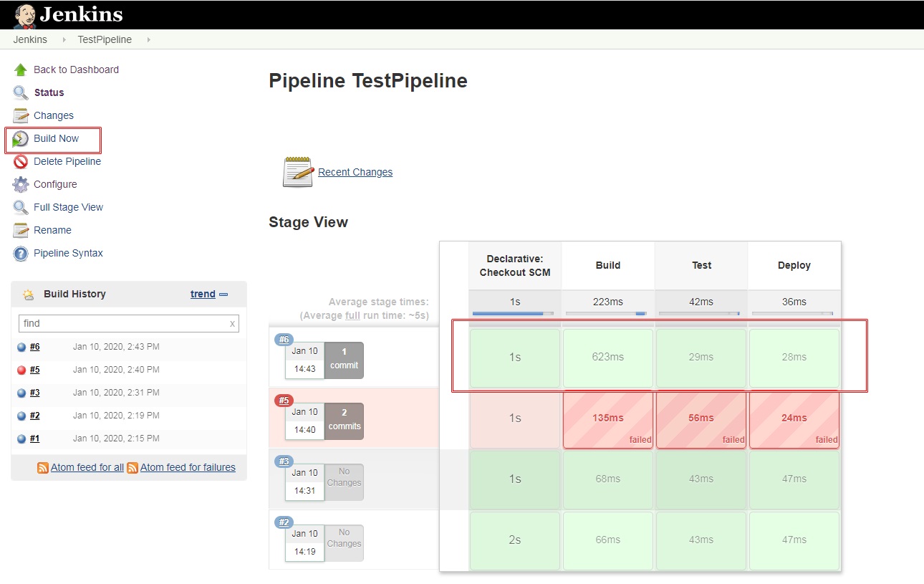Click the 29ms Test stage cell

[701, 358]
